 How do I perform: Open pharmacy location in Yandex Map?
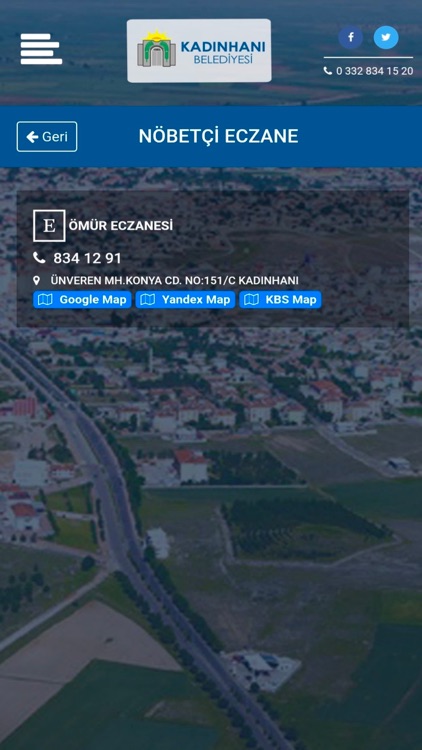185,300
